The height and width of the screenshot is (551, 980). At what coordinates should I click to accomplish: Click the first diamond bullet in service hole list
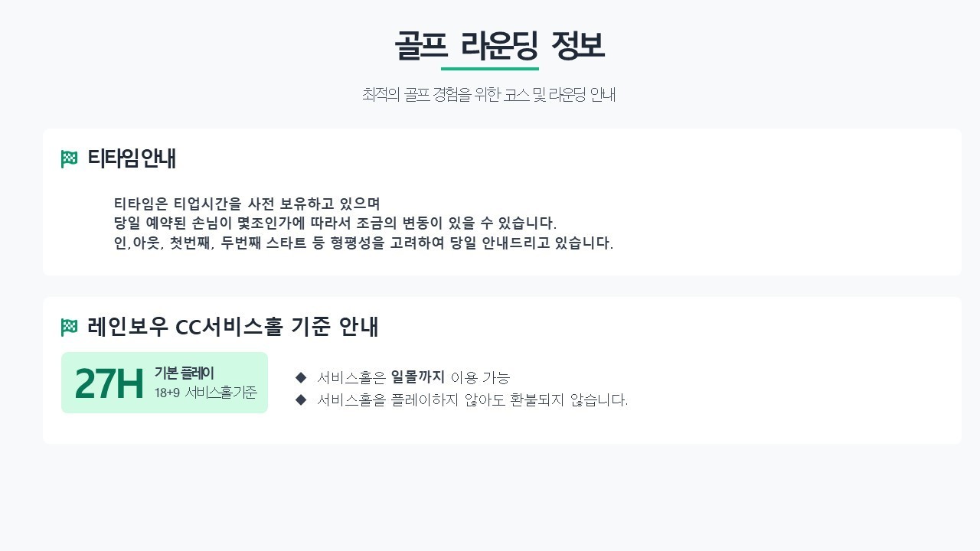click(301, 377)
